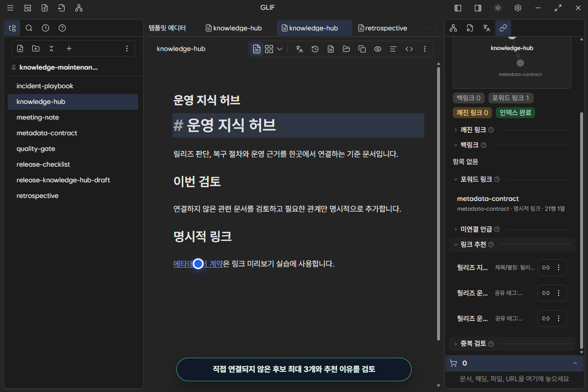Collapse the 포워드 링크 section
The height and width of the screenshot is (392, 588).
(476, 179)
